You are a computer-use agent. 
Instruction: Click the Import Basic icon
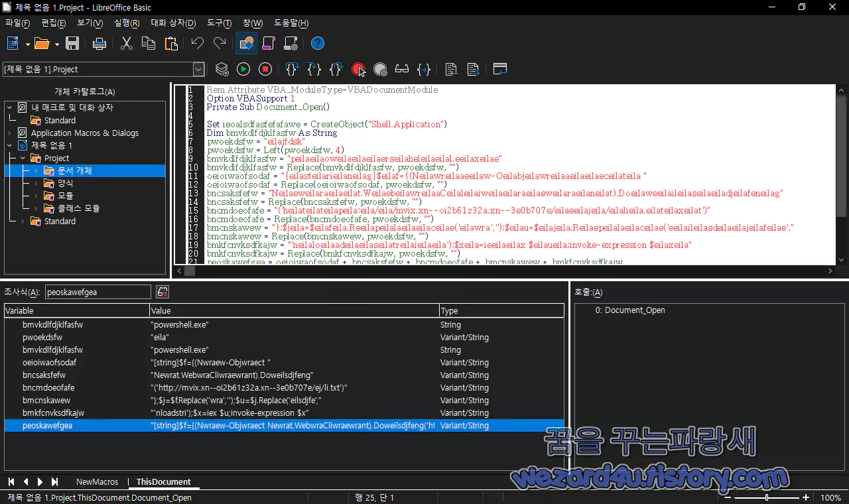451,69
